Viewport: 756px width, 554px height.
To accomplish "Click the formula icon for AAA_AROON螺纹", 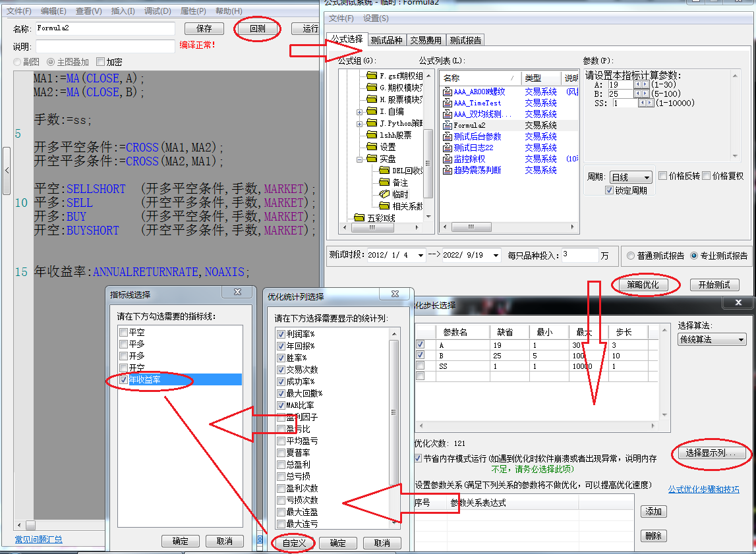I will pyautogui.click(x=448, y=92).
